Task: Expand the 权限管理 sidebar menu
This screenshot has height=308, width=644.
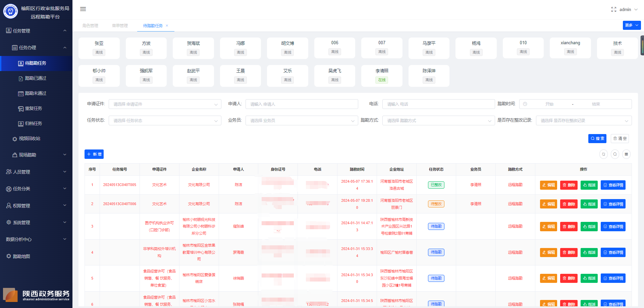Action: [36, 205]
